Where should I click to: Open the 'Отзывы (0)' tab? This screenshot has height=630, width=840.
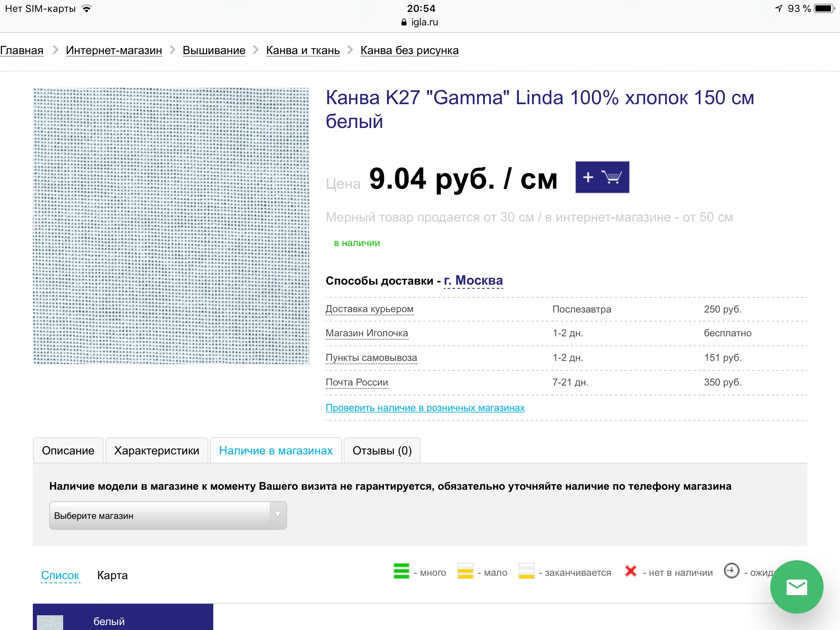tap(382, 450)
